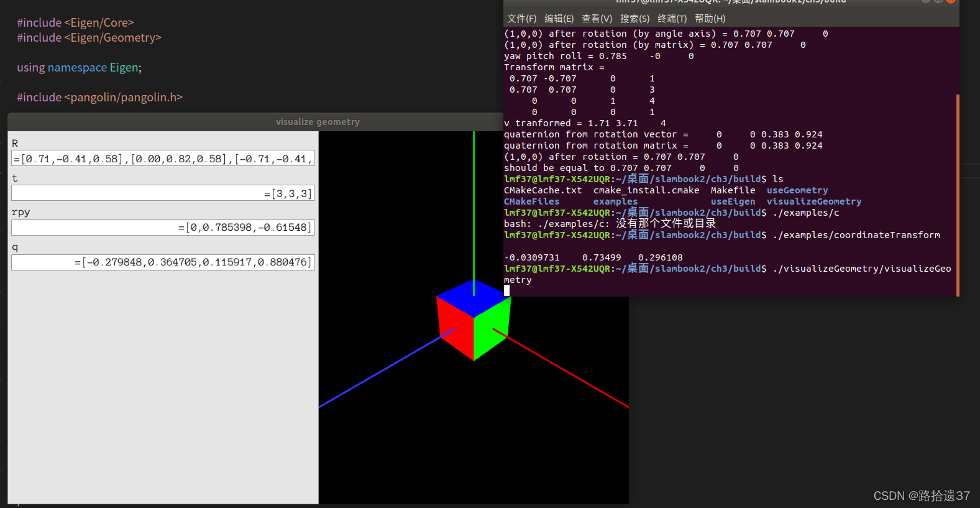Click the terminal cursor block
This screenshot has width=980, height=508.
point(507,290)
